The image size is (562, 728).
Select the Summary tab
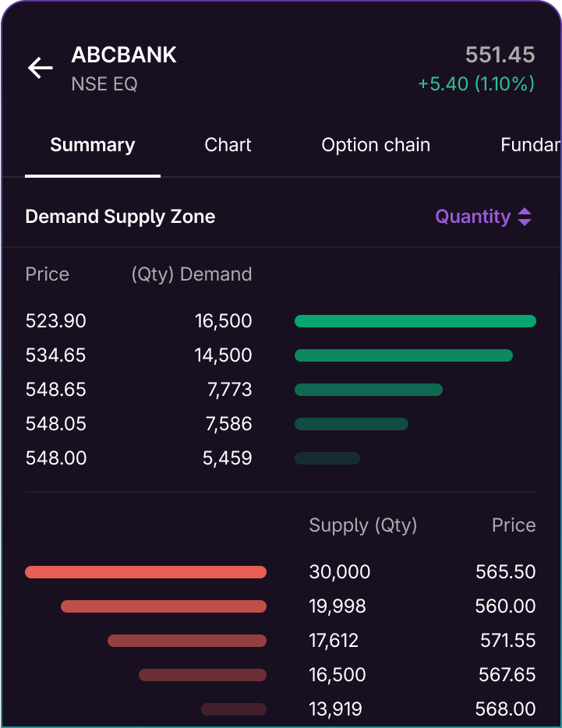[x=92, y=145]
